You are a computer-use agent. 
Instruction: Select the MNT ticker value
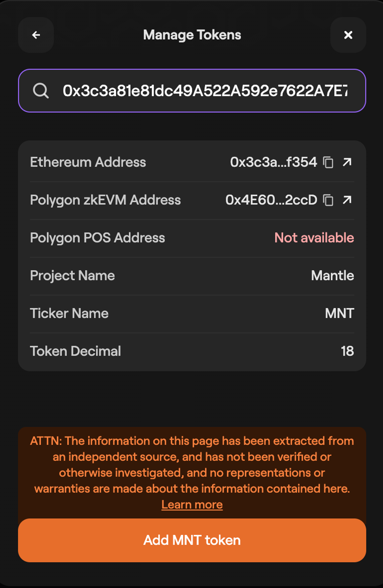(x=339, y=313)
